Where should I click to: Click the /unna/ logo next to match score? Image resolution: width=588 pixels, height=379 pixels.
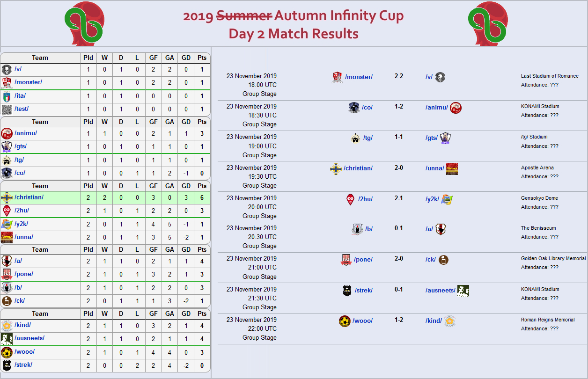pyautogui.click(x=452, y=169)
